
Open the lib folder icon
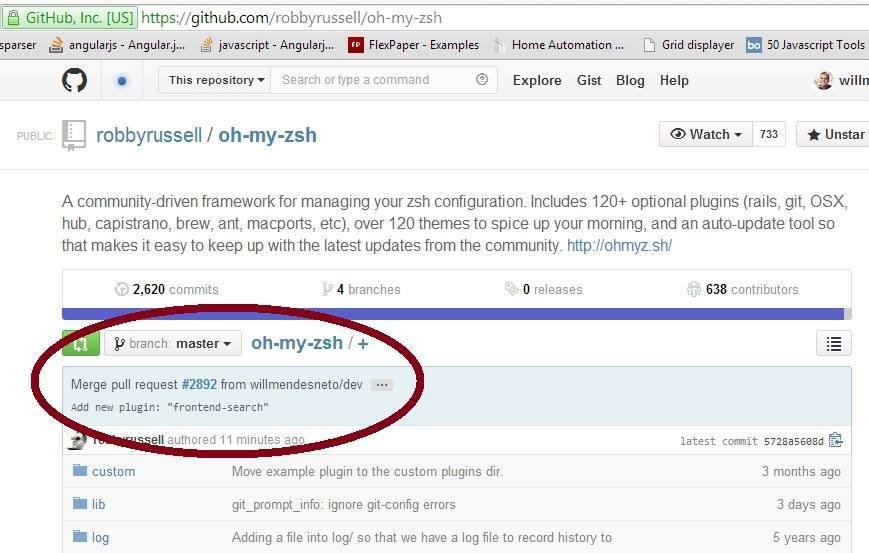pyautogui.click(x=80, y=503)
